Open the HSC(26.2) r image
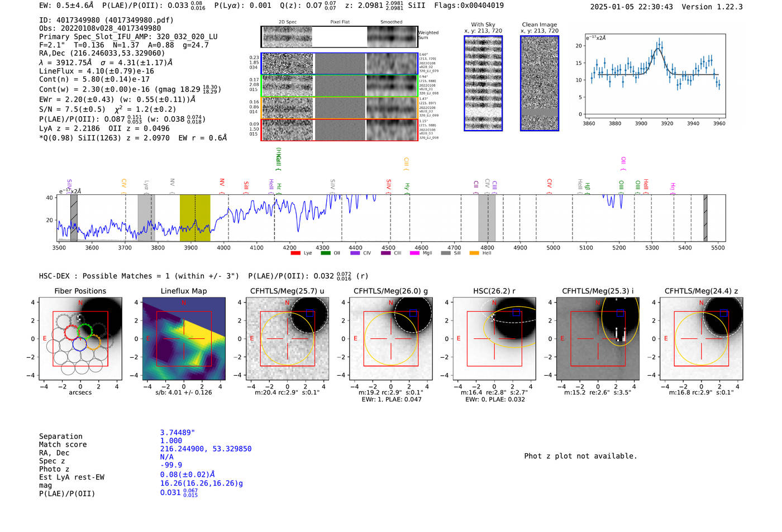 point(494,339)
